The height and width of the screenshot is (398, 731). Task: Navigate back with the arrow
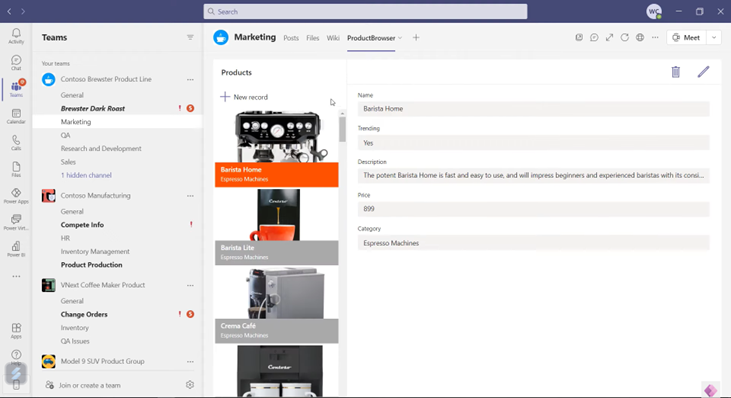(x=9, y=11)
